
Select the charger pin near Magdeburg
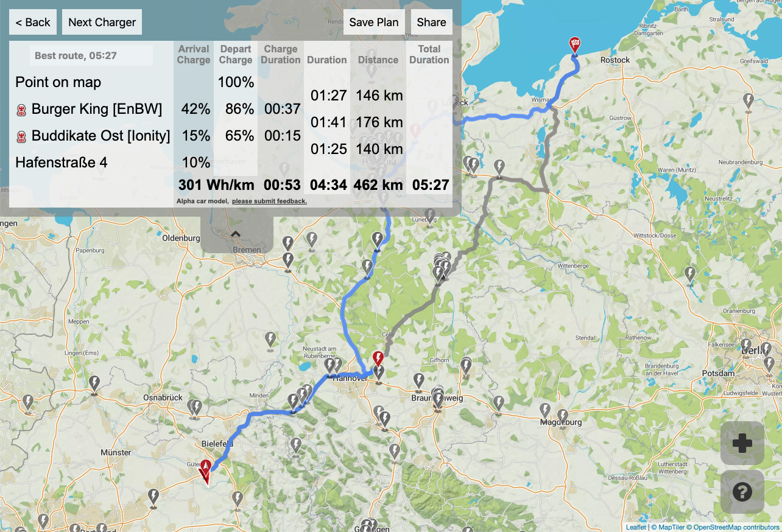tap(545, 410)
